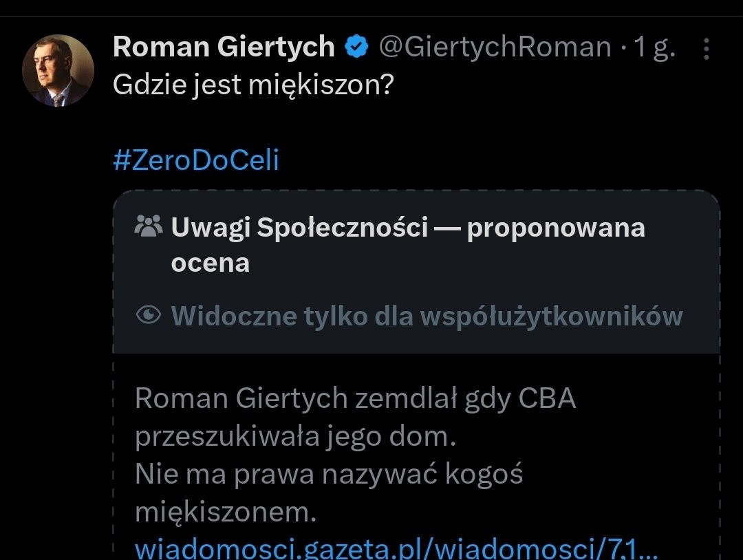Open the #ZeroDoCeli hashtag
This screenshot has height=560, width=743.
coord(195,160)
